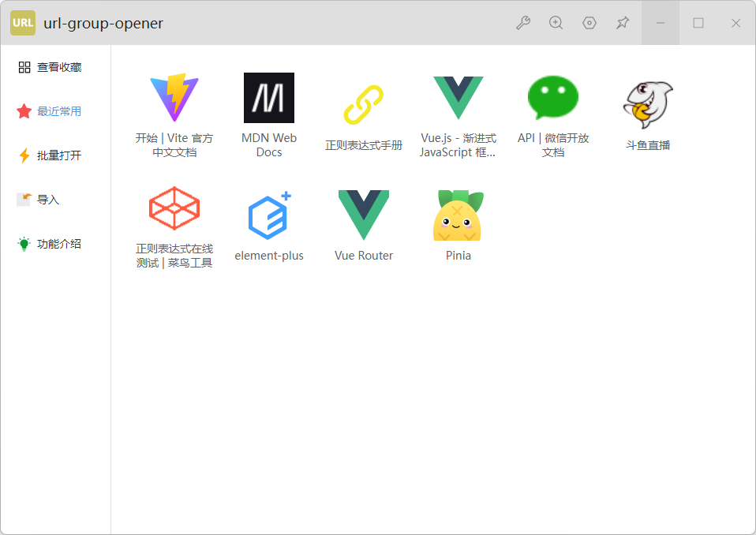Click the grid icon beside 查看收藏
Screen dimensions: 756x535
point(24,67)
